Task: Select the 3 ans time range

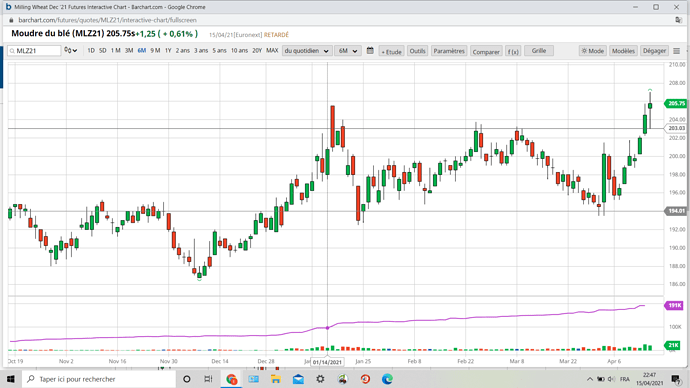Action: (201, 51)
